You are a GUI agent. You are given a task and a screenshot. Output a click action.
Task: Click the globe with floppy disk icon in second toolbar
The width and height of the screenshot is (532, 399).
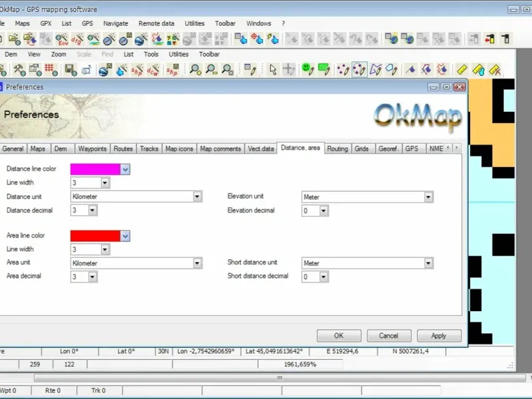(x=105, y=70)
